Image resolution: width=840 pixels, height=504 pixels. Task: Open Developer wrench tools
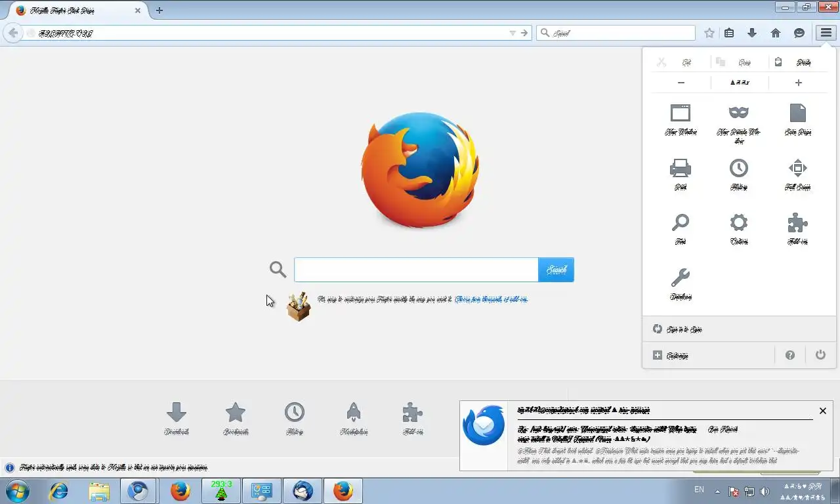[681, 283]
